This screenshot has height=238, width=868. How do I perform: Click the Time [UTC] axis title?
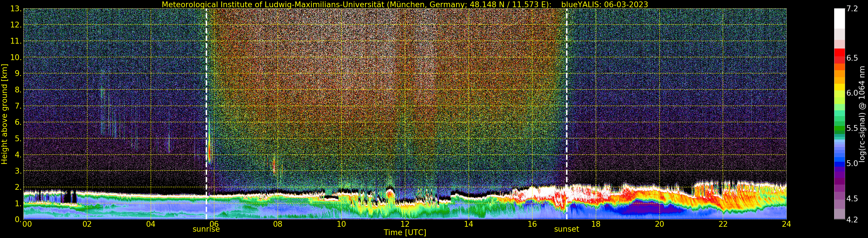(405, 233)
